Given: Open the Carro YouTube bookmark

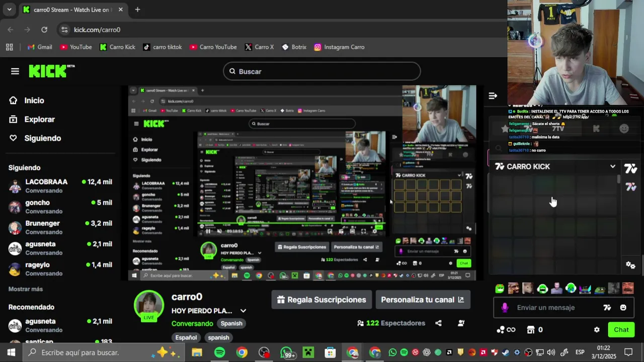Looking at the screenshot, I should point(213,47).
